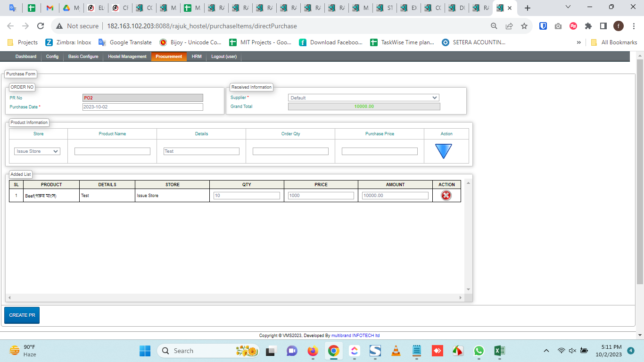Click the Added List horizontal scrollbar
This screenshot has height=362, width=644.
[x=235, y=298]
